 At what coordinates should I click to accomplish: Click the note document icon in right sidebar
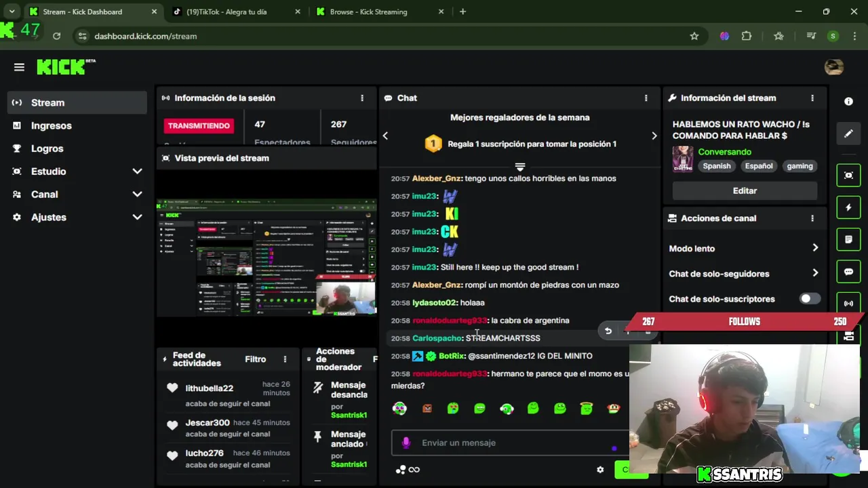click(848, 240)
